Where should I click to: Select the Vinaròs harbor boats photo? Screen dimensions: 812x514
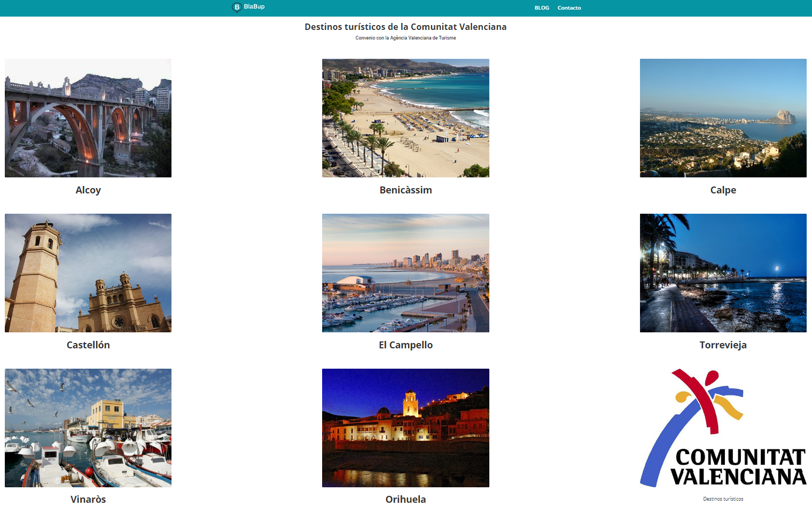(x=88, y=428)
